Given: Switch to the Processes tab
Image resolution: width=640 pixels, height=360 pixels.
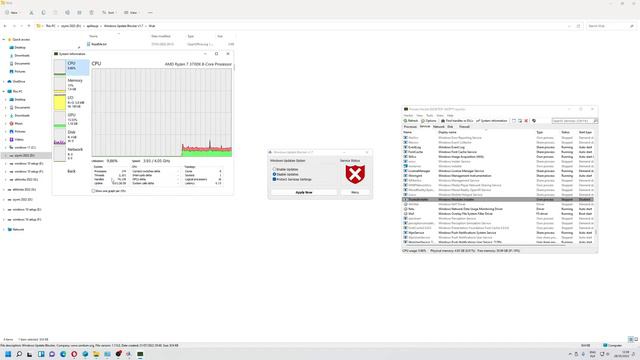Looking at the screenshot, I should pos(410,127).
